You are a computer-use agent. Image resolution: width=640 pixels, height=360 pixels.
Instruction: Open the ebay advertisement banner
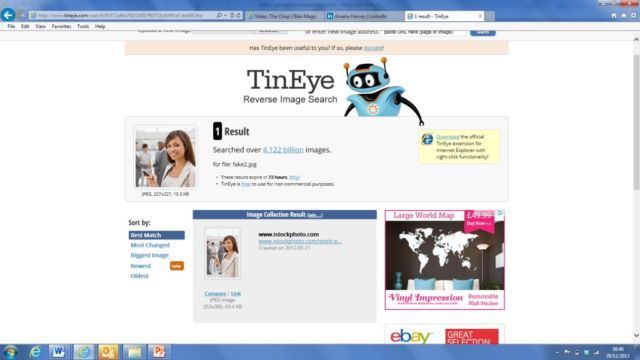pos(444,335)
